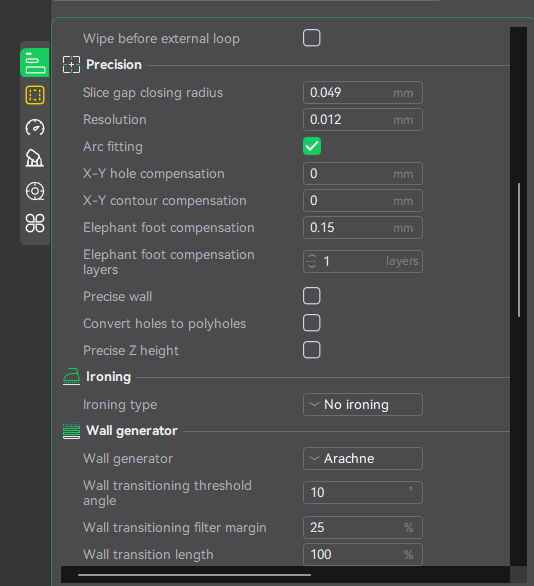This screenshot has width=534, height=586.
Task: Click the Resolution value field
Action: click(x=363, y=120)
